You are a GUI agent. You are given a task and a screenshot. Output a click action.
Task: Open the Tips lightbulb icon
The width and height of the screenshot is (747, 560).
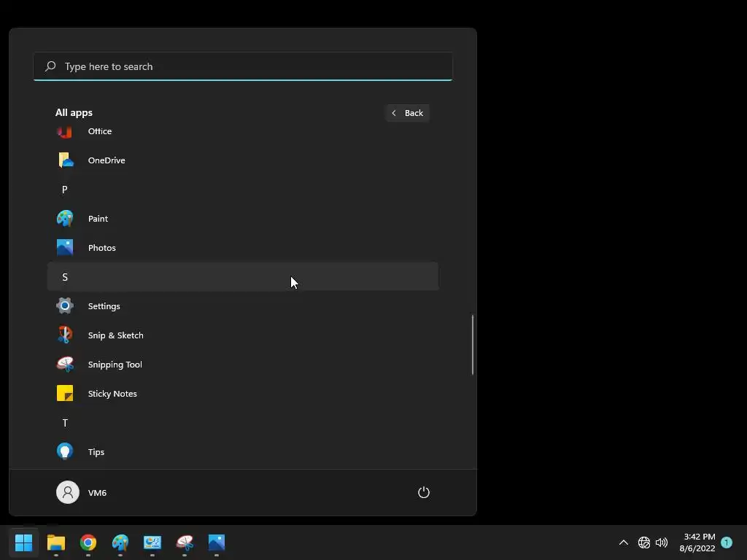coord(65,451)
